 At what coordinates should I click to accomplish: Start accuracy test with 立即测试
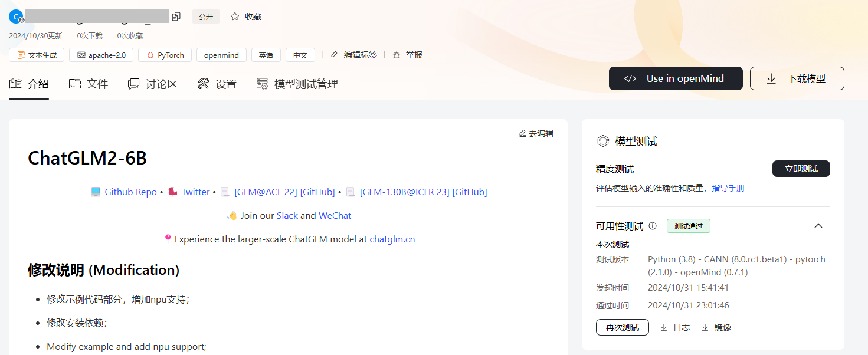click(x=801, y=169)
